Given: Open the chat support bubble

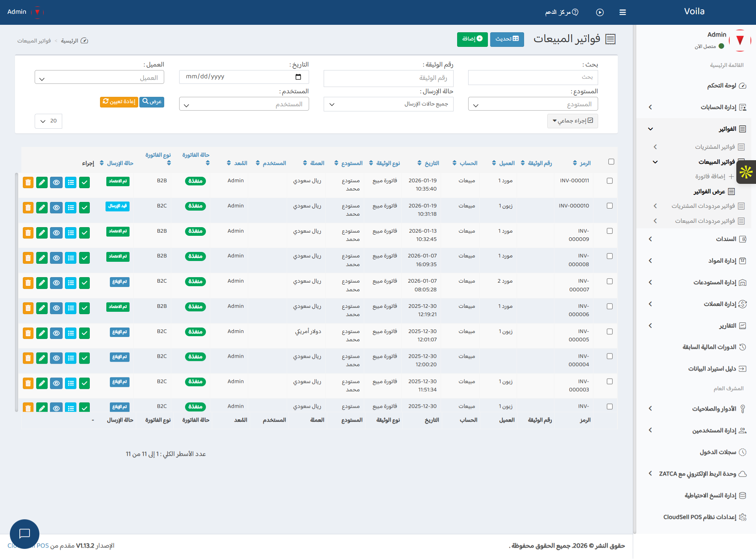Looking at the screenshot, I should [24, 534].
